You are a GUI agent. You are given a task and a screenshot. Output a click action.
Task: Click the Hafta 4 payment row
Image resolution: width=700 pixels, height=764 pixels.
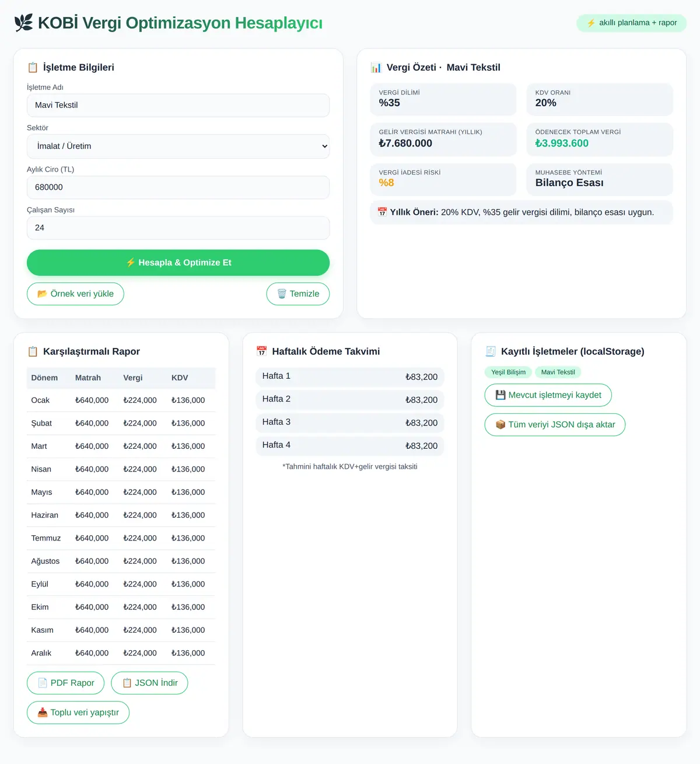point(350,446)
